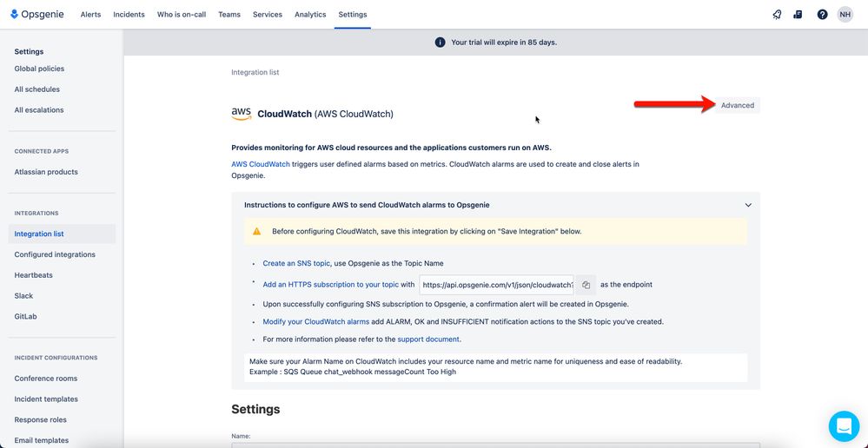
Task: Open Conference rooms in sidebar
Action: tap(46, 379)
